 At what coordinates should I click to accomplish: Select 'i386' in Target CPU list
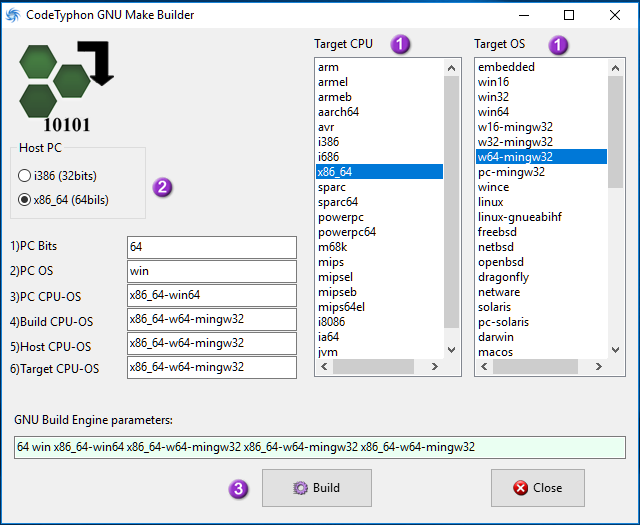click(x=380, y=142)
